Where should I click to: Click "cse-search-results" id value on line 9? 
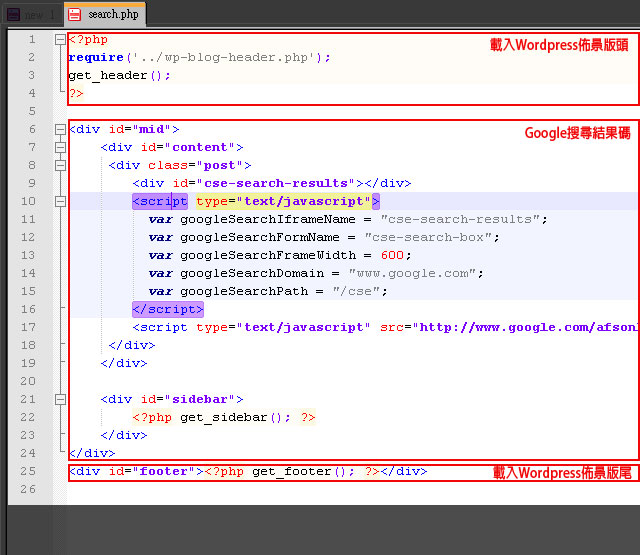pyautogui.click(x=276, y=183)
